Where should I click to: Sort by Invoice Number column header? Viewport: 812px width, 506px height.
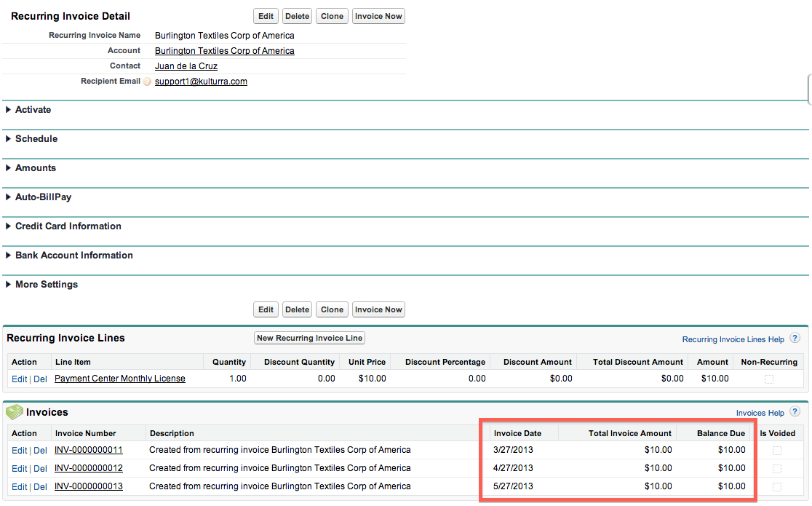point(85,433)
